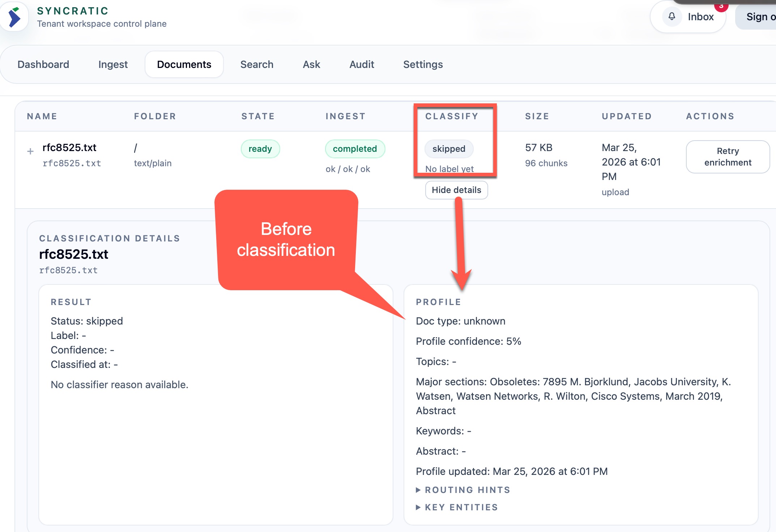This screenshot has height=532, width=776.
Task: Click the plus icon beside rfc8525.txt
Action: click(x=30, y=151)
